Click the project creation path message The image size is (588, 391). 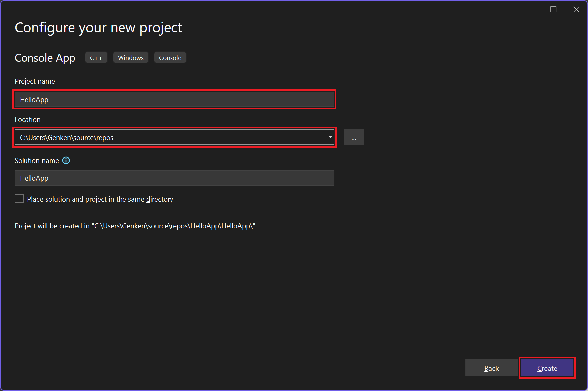tap(134, 226)
